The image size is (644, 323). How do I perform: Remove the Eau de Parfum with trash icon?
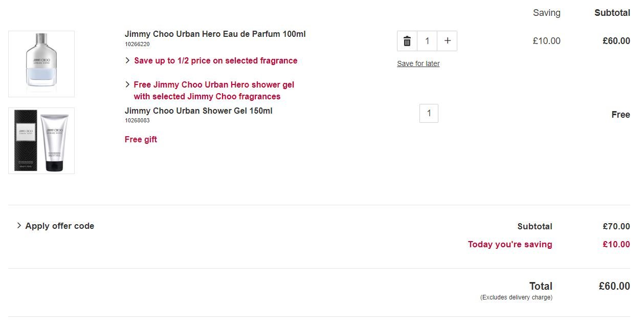click(x=407, y=41)
